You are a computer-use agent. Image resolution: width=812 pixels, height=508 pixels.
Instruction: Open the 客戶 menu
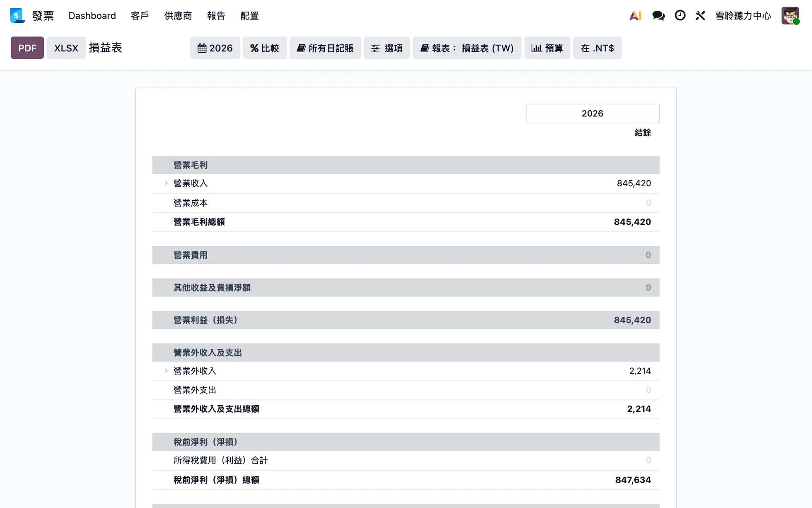point(140,16)
